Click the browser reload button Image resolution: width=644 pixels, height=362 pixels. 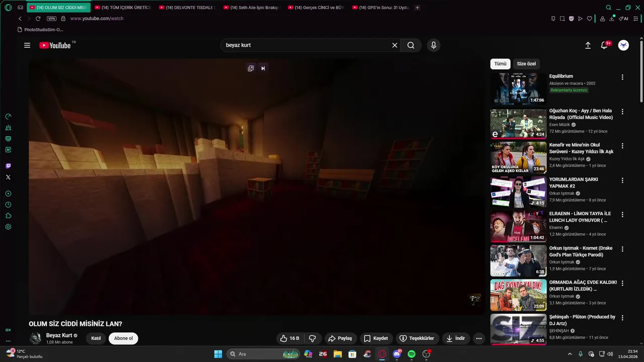(38, 19)
